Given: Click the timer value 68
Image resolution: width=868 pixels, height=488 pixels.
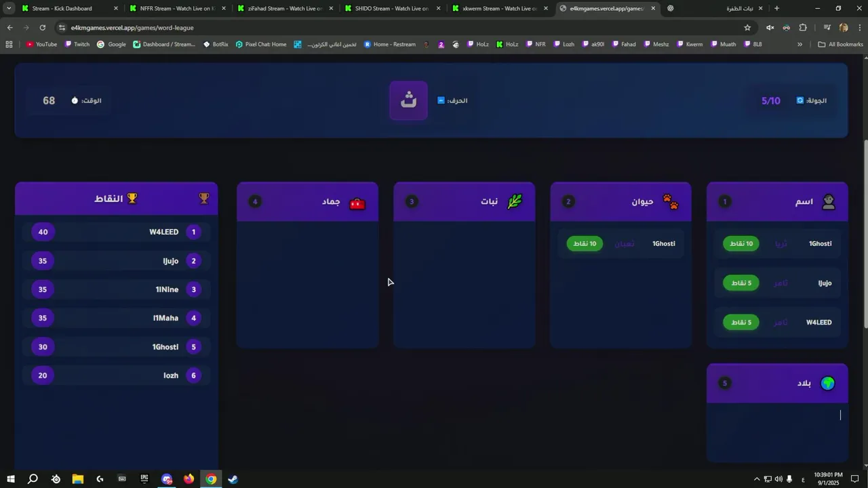Looking at the screenshot, I should click(49, 101).
